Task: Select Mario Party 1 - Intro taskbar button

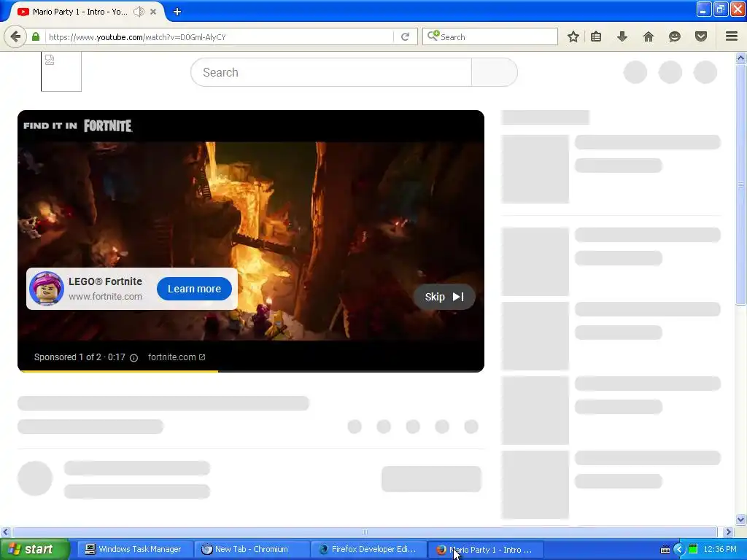Action: click(x=485, y=550)
